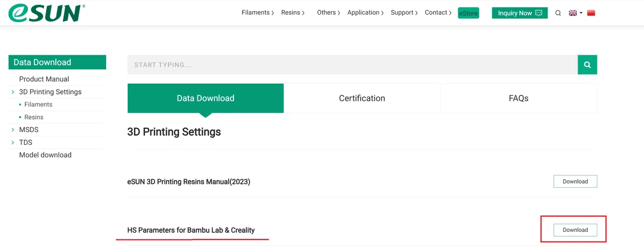Select Filaments under 3D Printing Settings
644x249 pixels.
pyautogui.click(x=38, y=105)
